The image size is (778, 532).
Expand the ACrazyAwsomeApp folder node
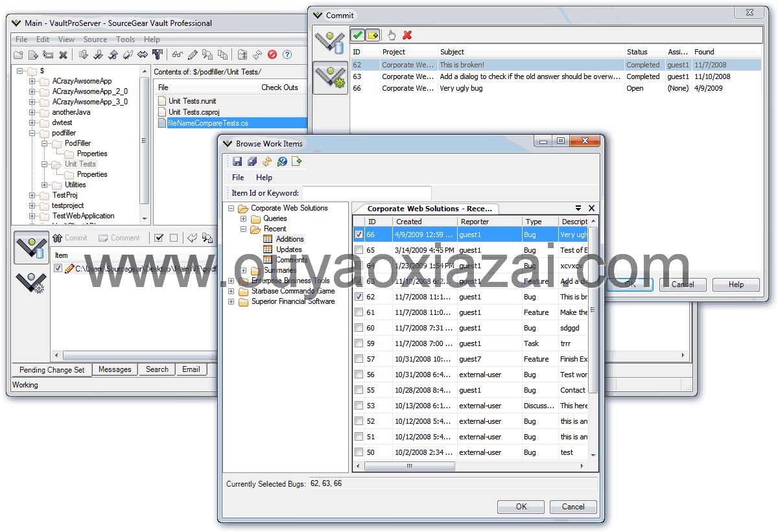coord(32,81)
